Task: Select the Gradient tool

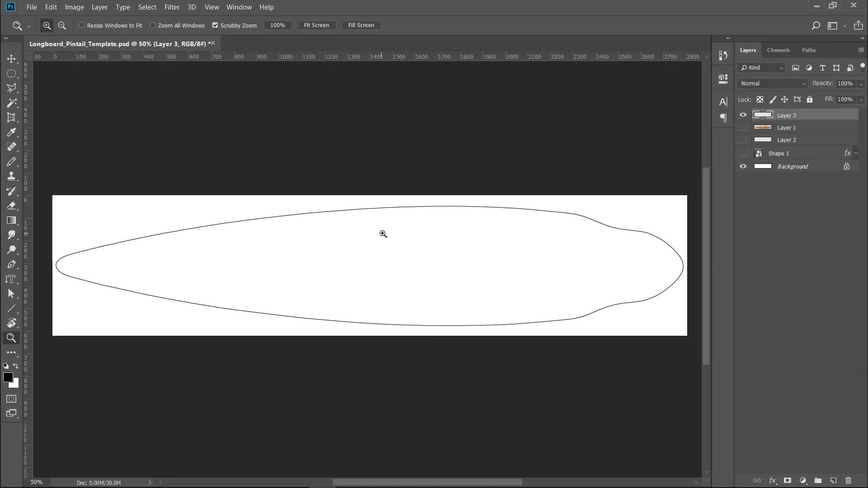Action: [11, 220]
